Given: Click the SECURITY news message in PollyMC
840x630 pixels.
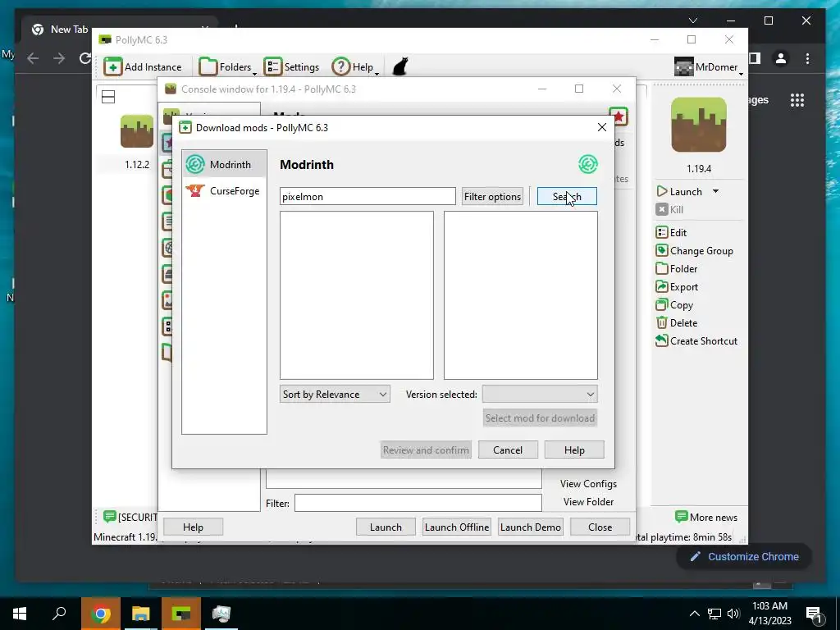Looking at the screenshot, I should point(130,517).
